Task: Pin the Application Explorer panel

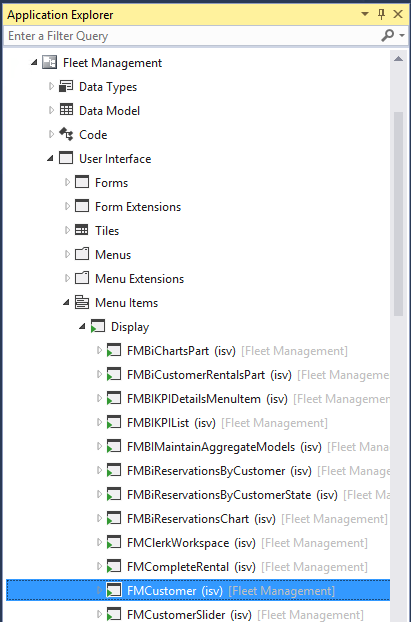Action: 382,15
